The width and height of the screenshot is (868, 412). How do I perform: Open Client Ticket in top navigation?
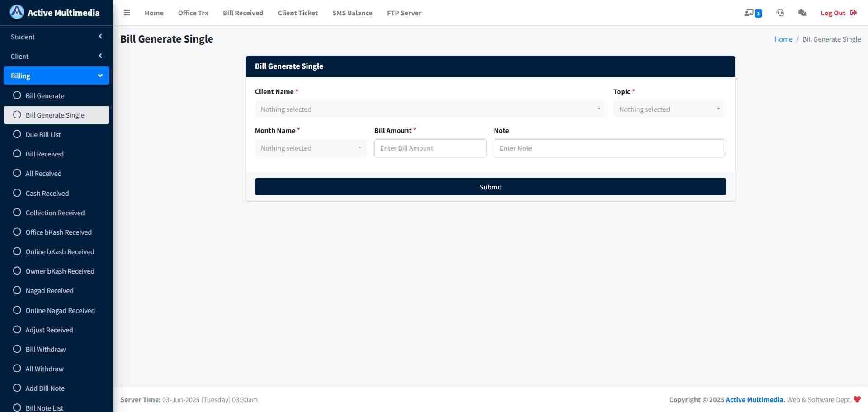click(x=298, y=13)
